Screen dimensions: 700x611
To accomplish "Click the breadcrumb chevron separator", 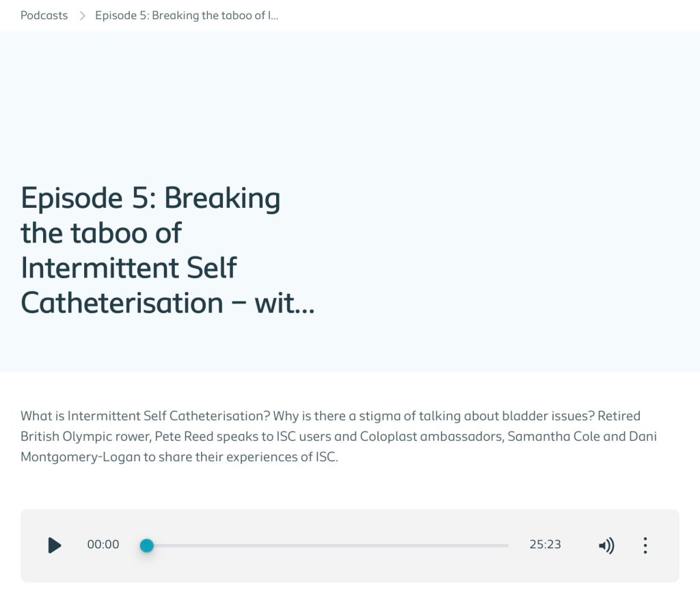I will click(x=82, y=16).
